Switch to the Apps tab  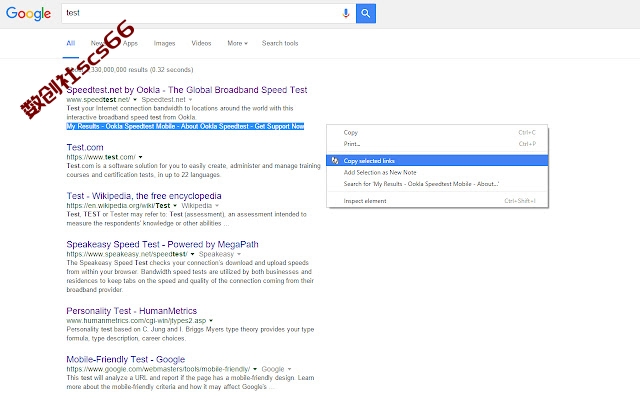click(x=130, y=43)
